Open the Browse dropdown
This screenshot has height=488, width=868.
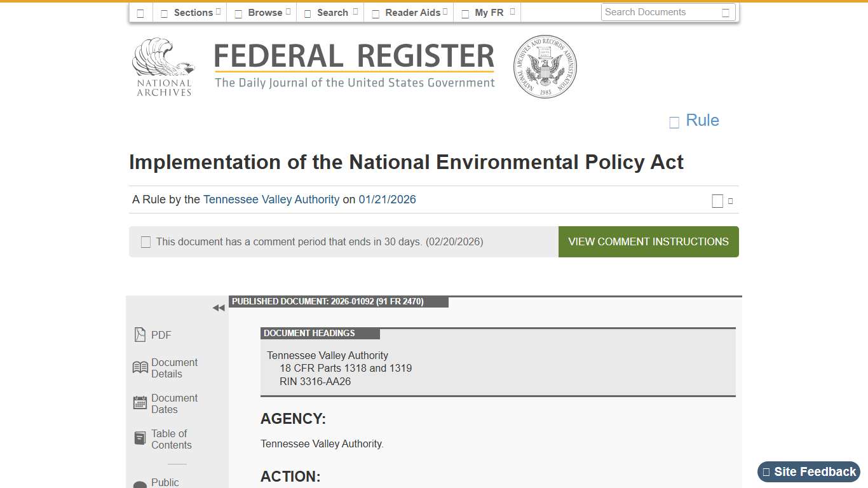click(x=261, y=11)
